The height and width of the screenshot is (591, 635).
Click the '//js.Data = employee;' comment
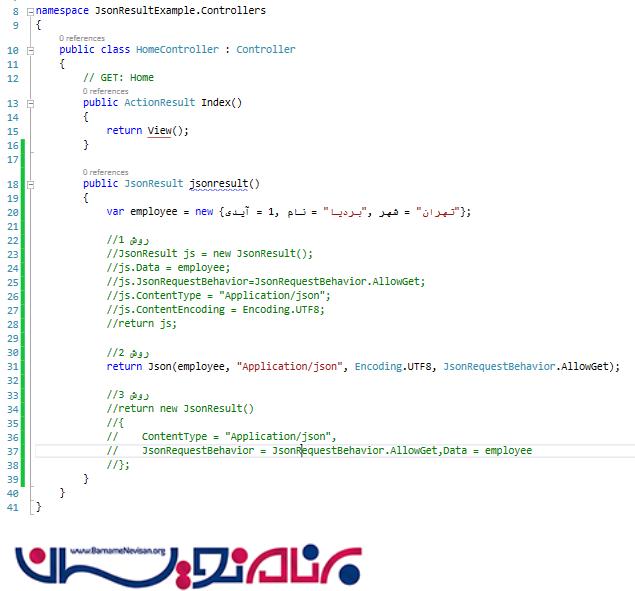(168, 267)
